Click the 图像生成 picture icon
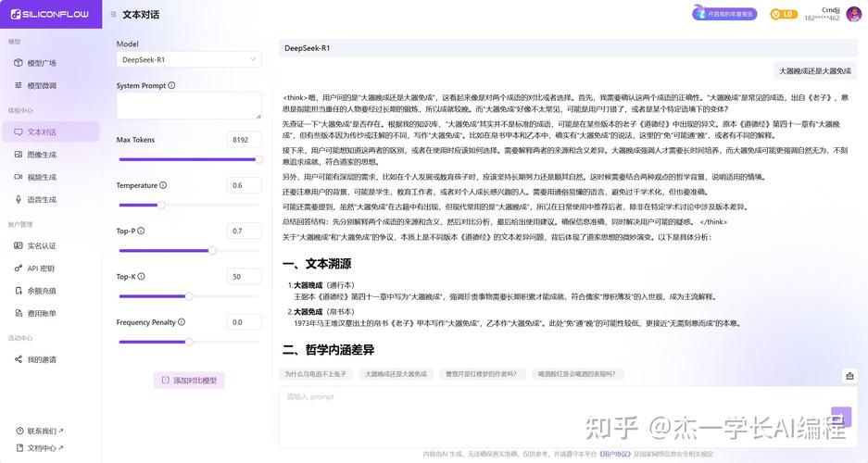This screenshot has height=463, width=868. point(19,155)
